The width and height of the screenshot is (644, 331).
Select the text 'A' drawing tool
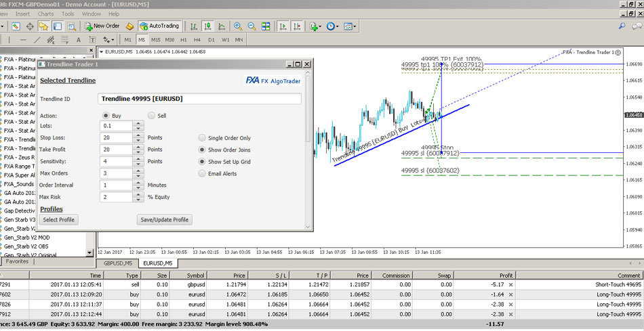point(79,40)
